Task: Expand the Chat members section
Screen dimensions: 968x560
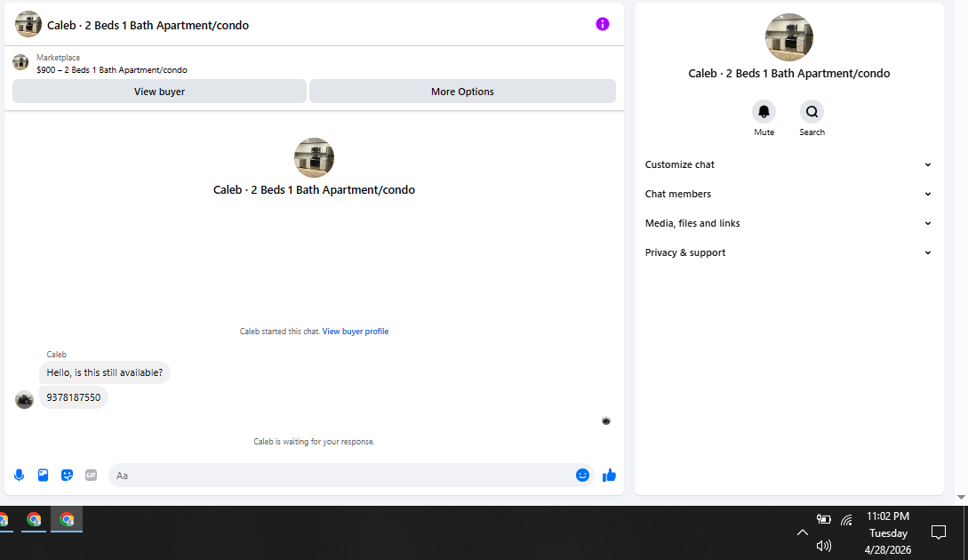Action: point(788,194)
